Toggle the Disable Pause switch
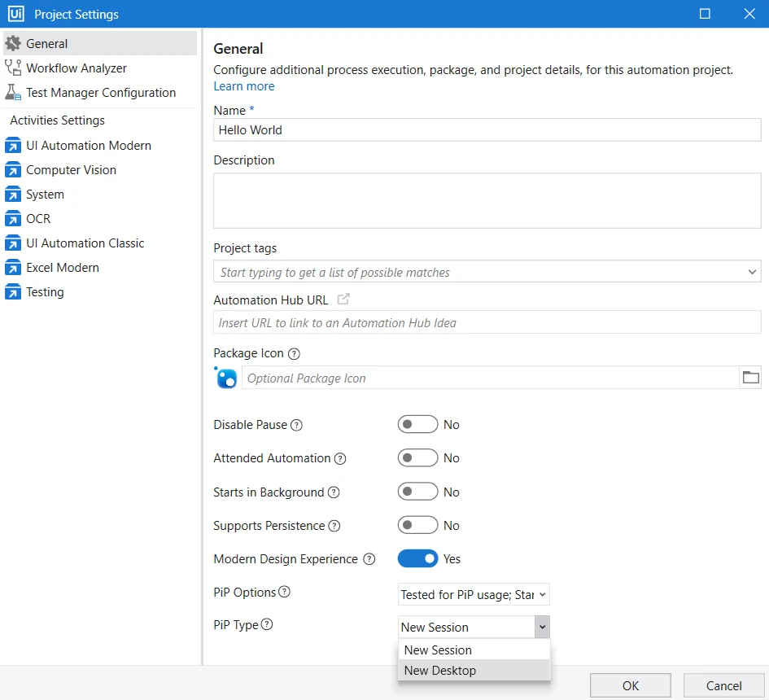Viewport: 769px width, 700px height. (x=417, y=424)
